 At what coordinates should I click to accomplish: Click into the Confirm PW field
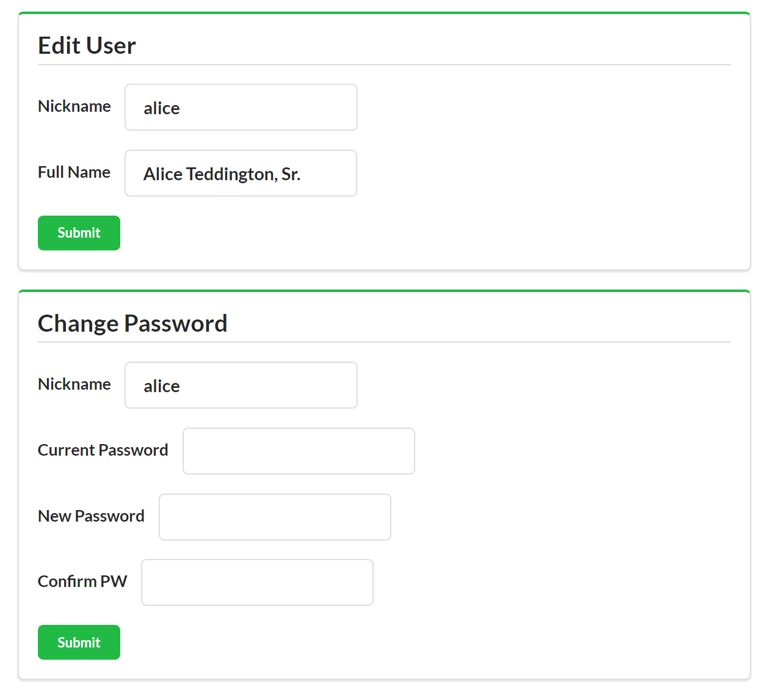click(x=257, y=583)
